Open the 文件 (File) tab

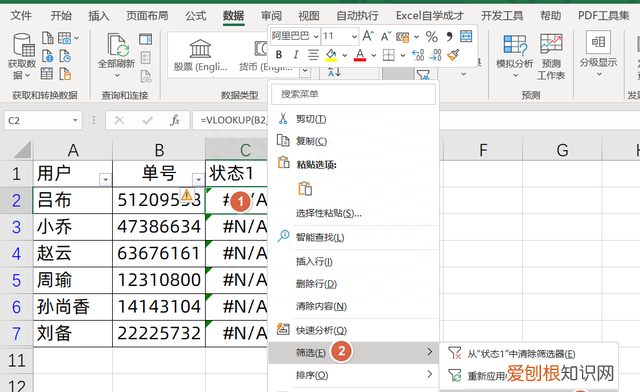click(21, 16)
